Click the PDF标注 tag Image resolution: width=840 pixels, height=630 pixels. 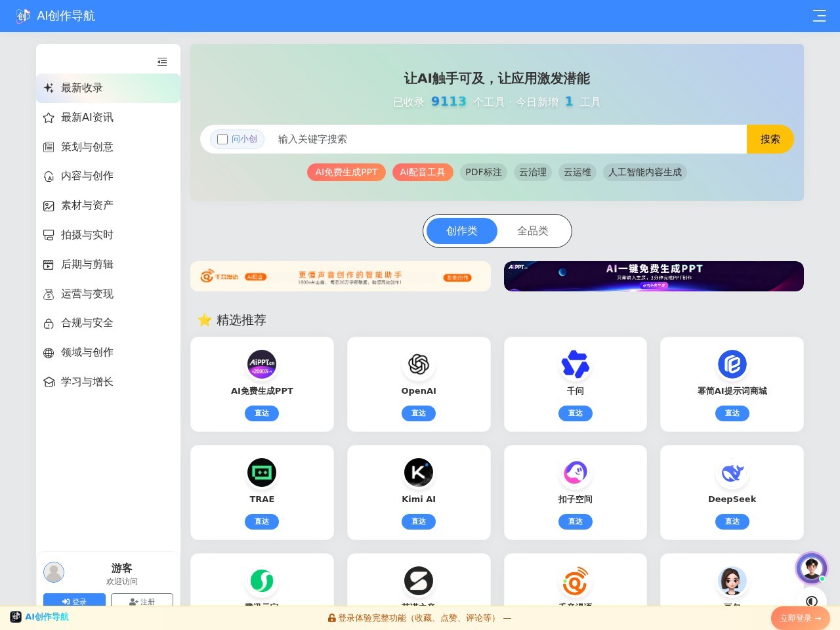[484, 172]
